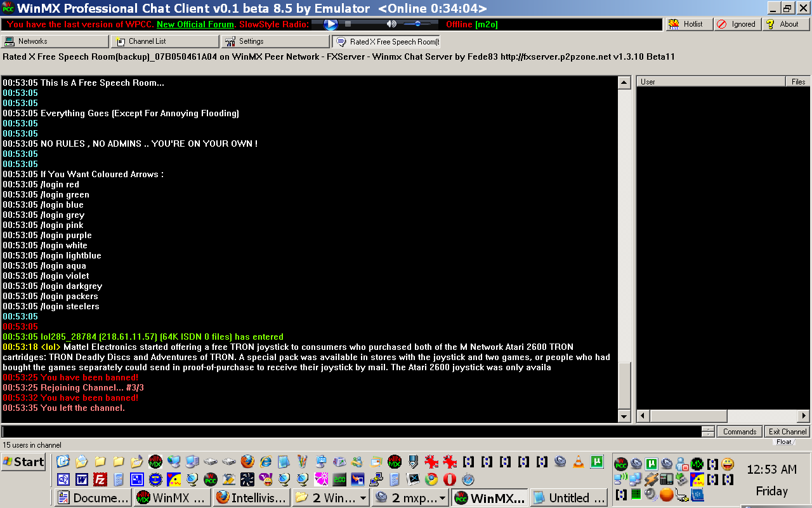Launch Opera browser from quick launch
This screenshot has width=812, height=508.
[450, 479]
